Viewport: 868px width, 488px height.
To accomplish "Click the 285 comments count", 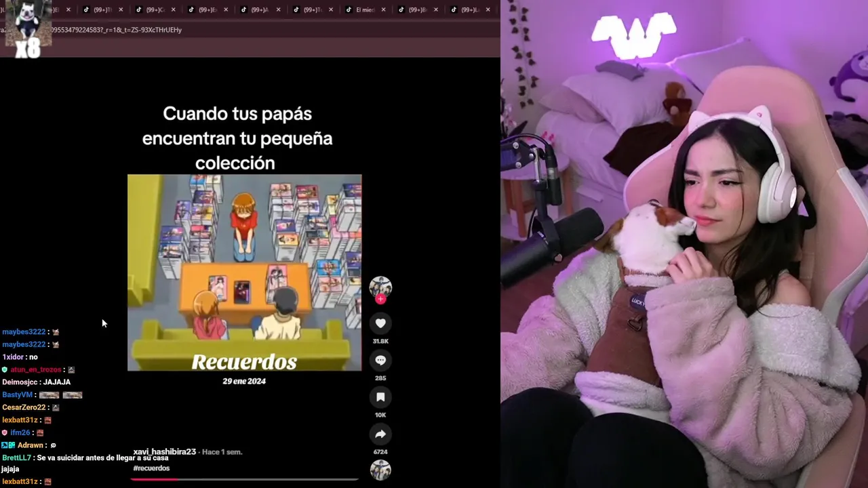I will (380, 378).
